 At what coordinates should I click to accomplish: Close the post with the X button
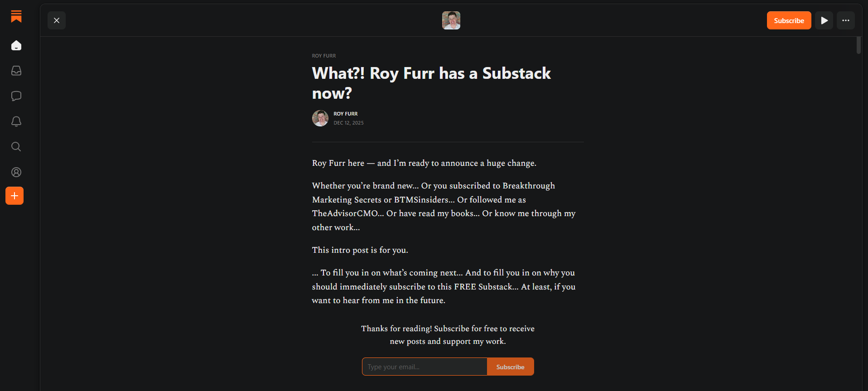(57, 20)
